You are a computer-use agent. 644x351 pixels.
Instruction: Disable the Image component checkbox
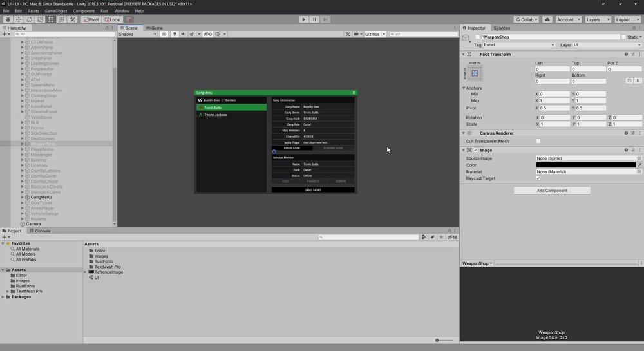point(476,150)
